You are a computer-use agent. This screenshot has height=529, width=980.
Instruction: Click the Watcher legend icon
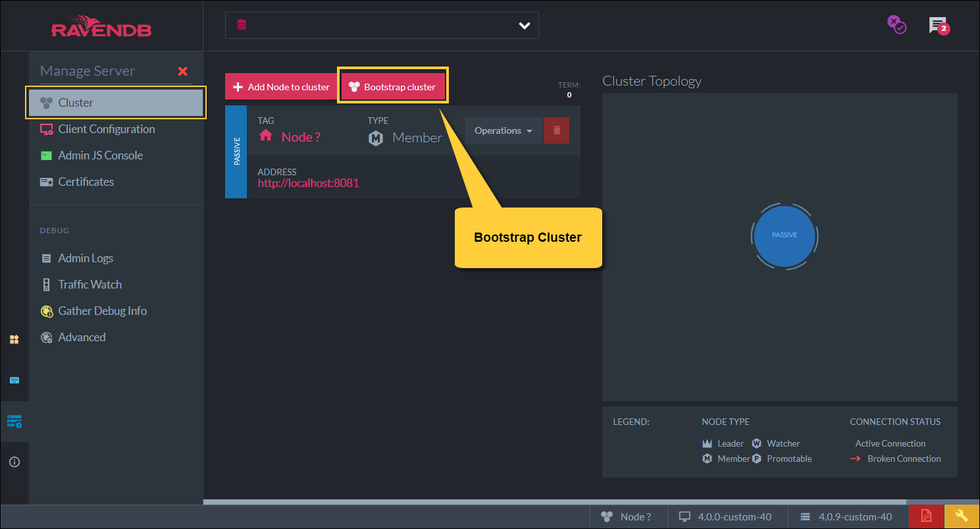pos(756,443)
